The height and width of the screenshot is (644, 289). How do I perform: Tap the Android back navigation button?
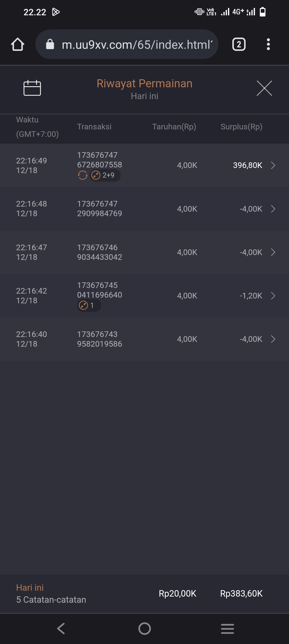coord(61,628)
